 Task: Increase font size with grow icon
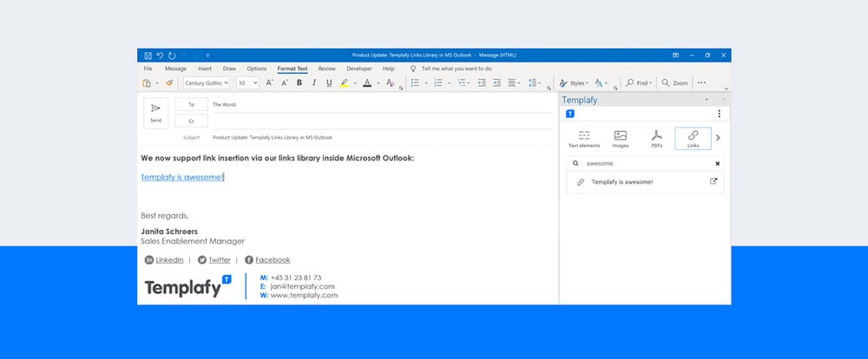(x=270, y=83)
